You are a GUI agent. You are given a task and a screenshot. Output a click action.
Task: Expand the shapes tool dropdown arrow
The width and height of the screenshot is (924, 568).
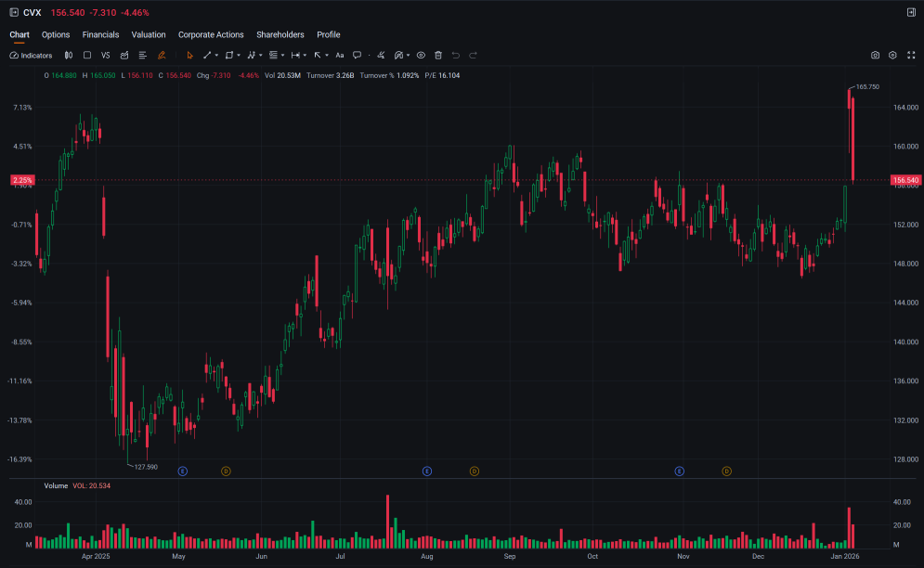(x=239, y=56)
